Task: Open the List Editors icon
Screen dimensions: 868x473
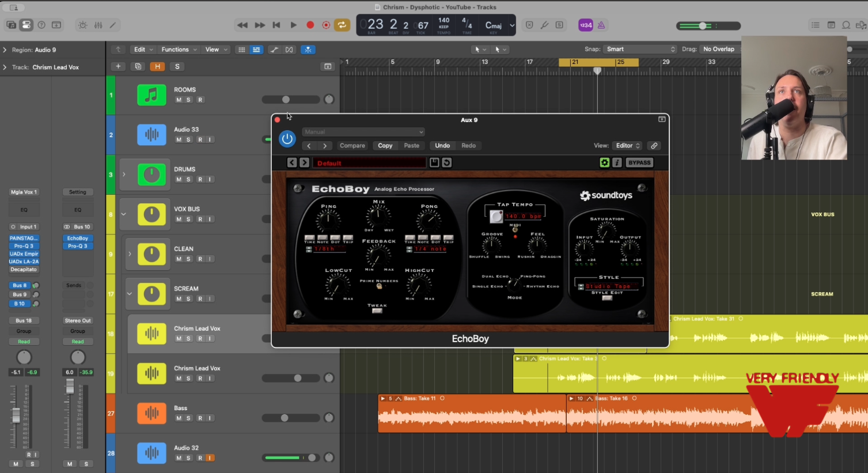Action: (x=815, y=25)
